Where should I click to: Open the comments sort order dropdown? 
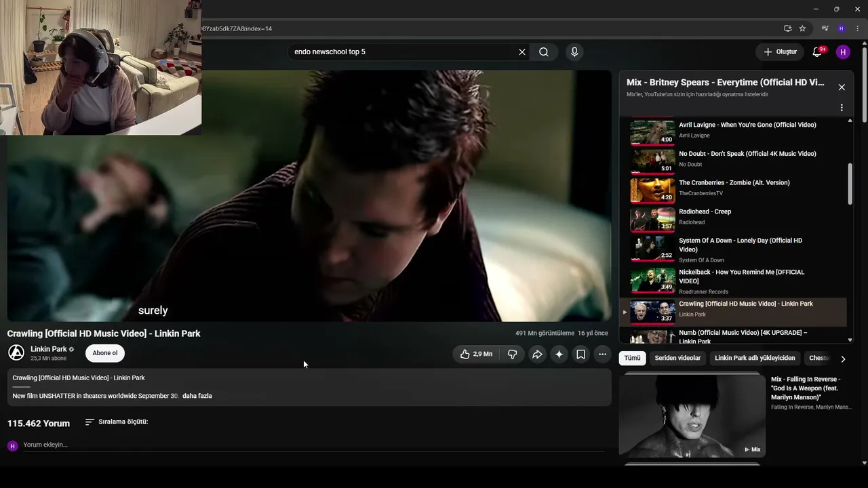117,422
